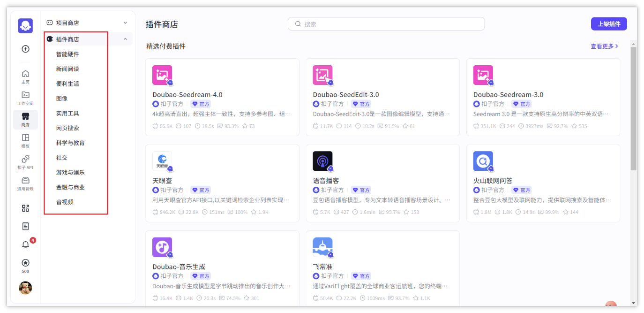Screen dimensions: 644x313
Task: Open the 语音播客 plugin title
Action: click(x=326, y=181)
